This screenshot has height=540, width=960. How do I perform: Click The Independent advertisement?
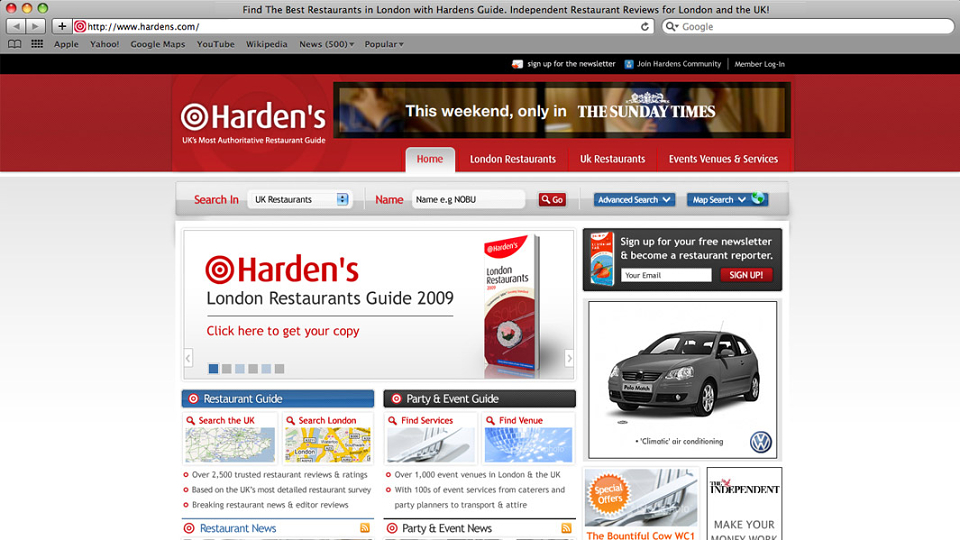pyautogui.click(x=744, y=504)
